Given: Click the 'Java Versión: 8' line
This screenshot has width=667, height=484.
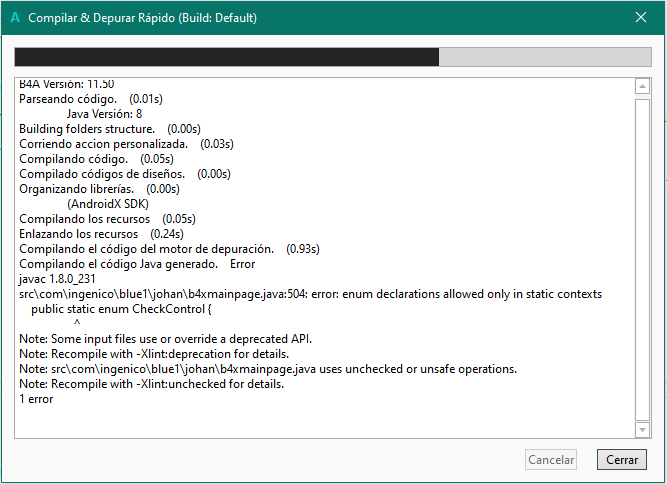Looking at the screenshot, I should 104,114.
